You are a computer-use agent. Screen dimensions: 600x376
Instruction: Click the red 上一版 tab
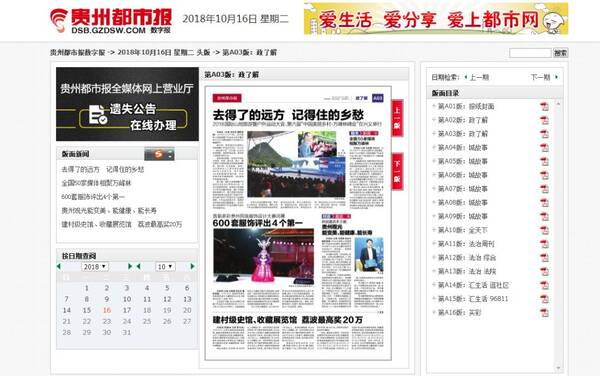tap(397, 118)
